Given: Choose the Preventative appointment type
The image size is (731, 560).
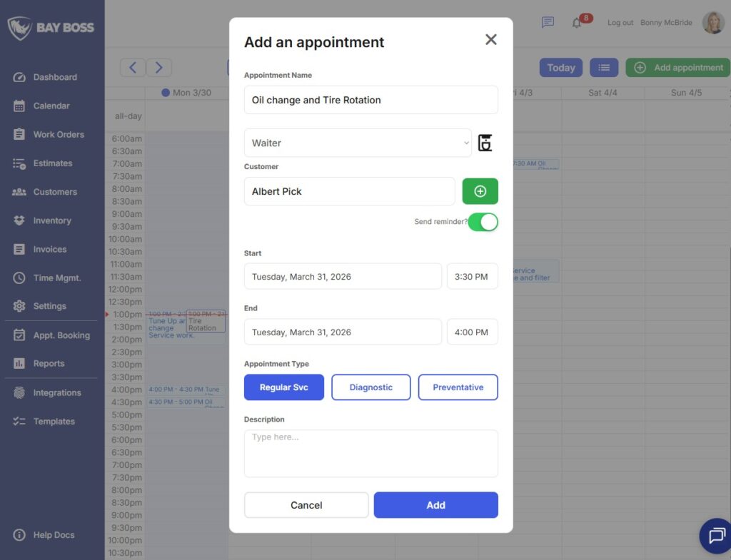Looking at the screenshot, I should pyautogui.click(x=458, y=387).
